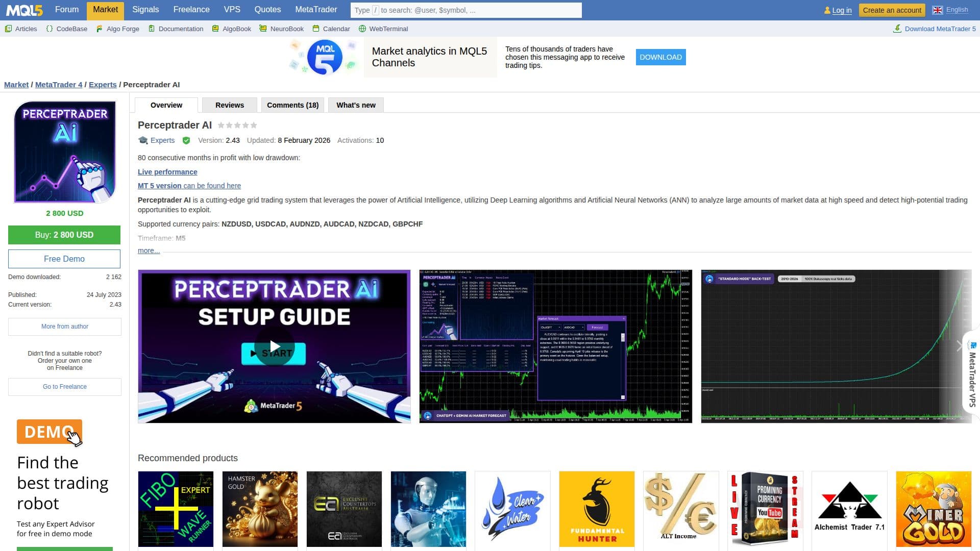This screenshot has height=551, width=980.
Task: Open Freelance in top menu
Action: point(191,10)
